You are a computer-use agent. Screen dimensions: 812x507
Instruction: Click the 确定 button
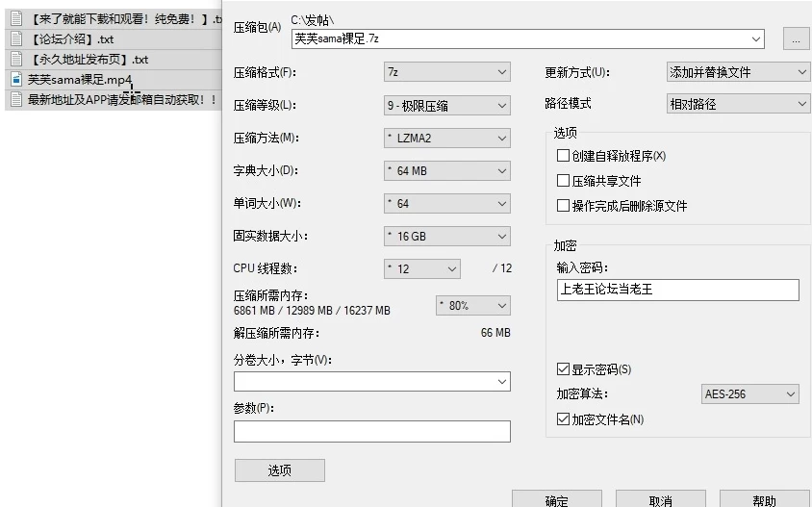coord(557,498)
